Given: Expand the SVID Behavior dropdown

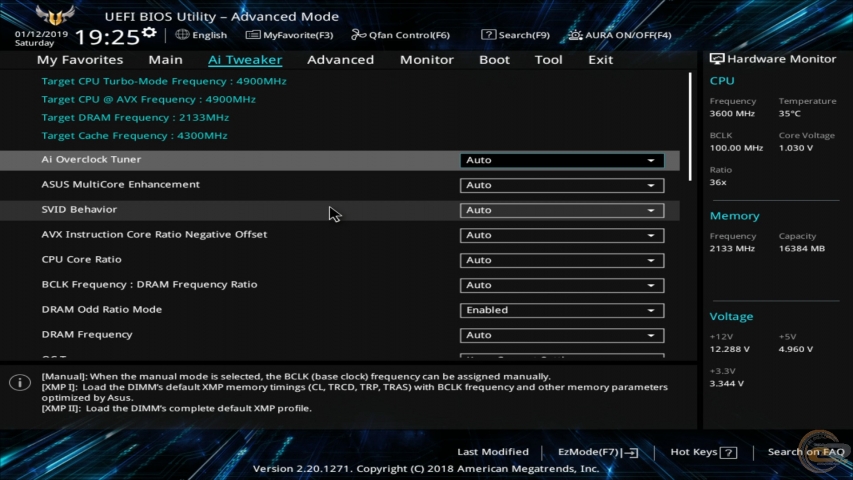Looking at the screenshot, I should (x=562, y=210).
